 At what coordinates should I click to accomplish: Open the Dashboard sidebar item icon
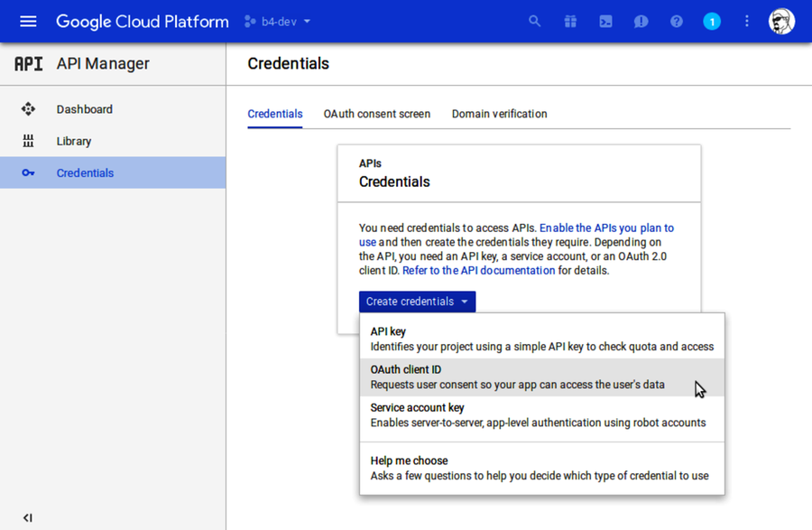[x=28, y=108]
